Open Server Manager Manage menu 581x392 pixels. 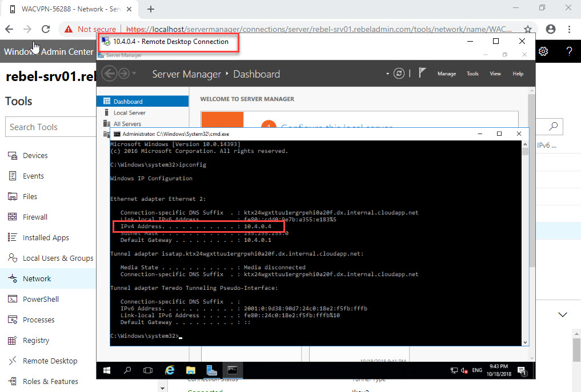pos(447,74)
